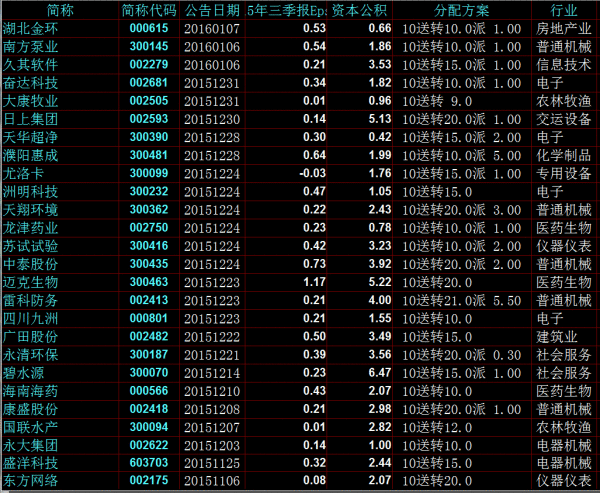This screenshot has height=493, width=600.
Task: Click stock code 000615
Action: (x=149, y=28)
